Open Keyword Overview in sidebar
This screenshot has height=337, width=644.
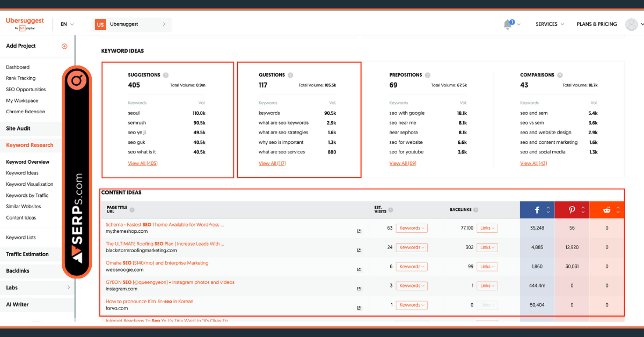point(27,162)
